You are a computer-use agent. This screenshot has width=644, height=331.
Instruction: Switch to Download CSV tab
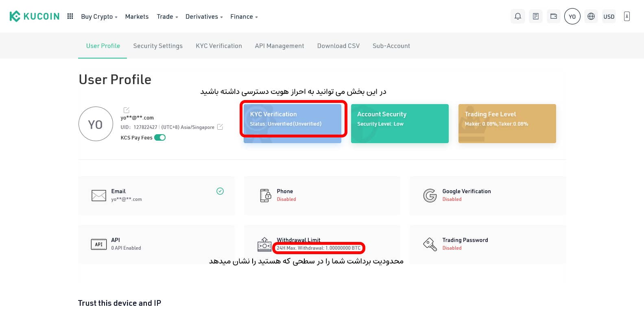(x=338, y=46)
